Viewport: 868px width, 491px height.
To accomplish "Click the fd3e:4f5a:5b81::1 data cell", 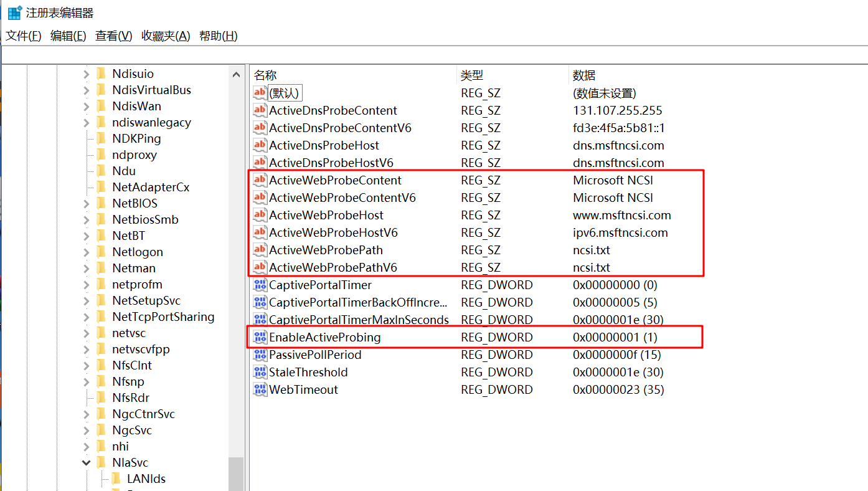I will (x=619, y=128).
